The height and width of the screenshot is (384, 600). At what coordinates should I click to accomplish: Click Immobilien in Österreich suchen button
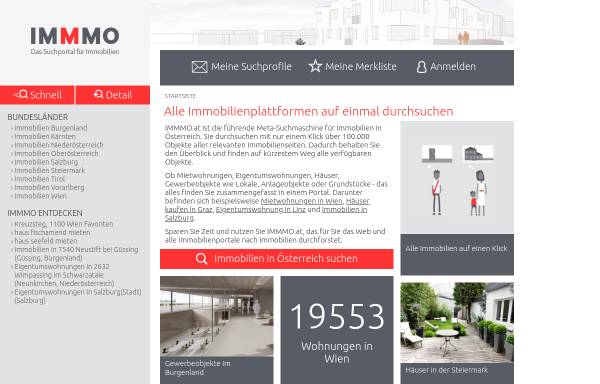(x=277, y=259)
